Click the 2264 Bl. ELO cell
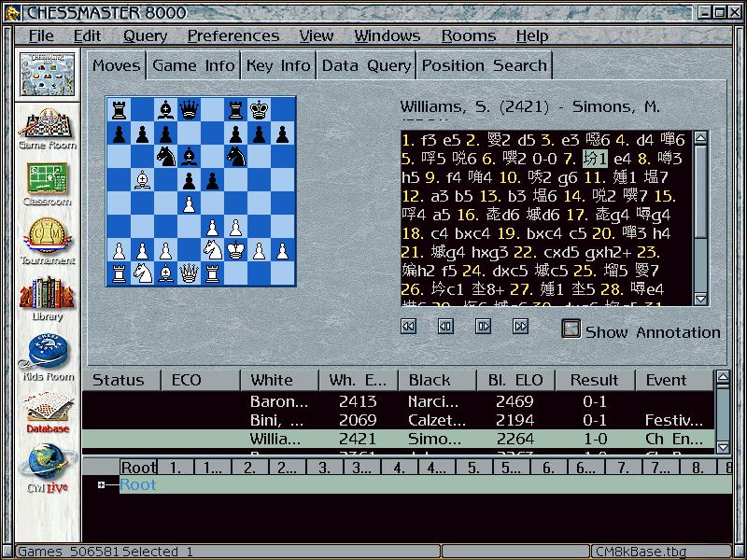Screen dimensions: 747x560 pyautogui.click(x=515, y=439)
